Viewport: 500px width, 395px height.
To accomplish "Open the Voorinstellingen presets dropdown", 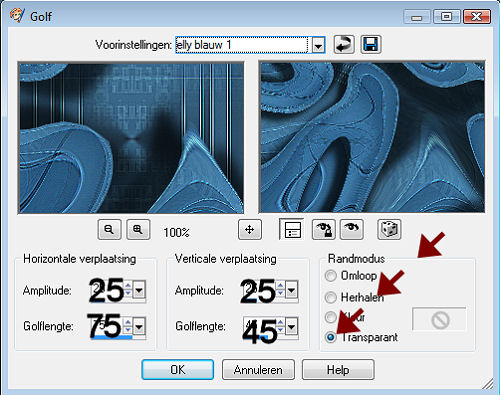I will click(318, 45).
